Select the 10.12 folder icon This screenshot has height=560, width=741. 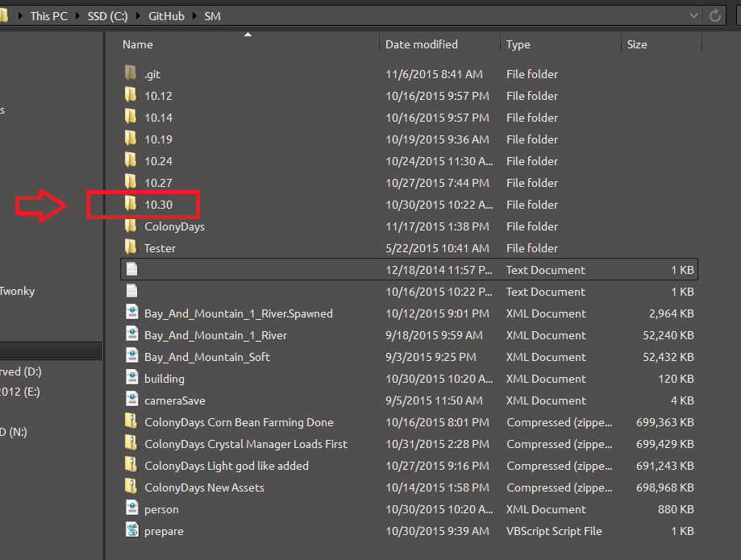point(131,95)
